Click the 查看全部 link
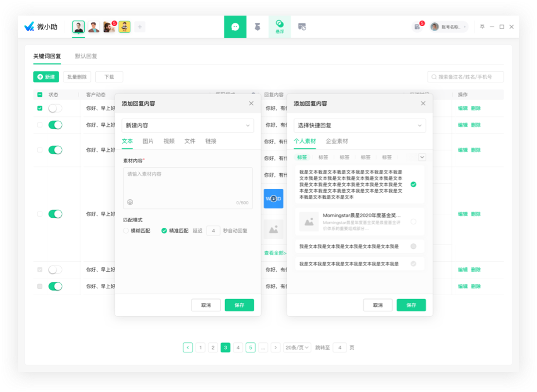This screenshot has height=392, width=537. 275,253
